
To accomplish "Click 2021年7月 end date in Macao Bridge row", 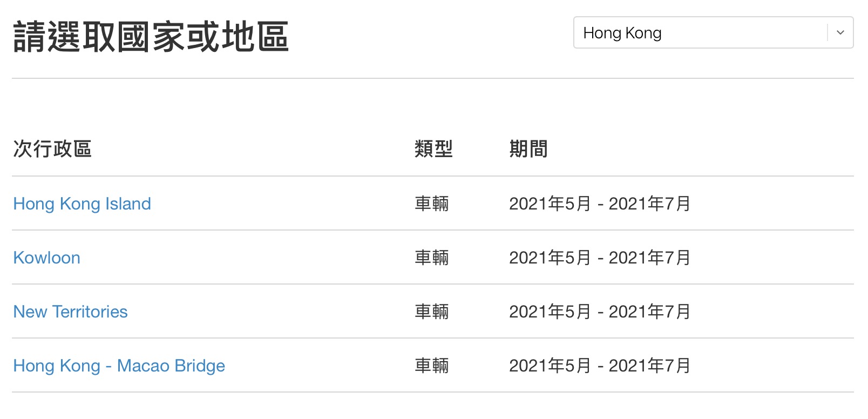I will click(x=650, y=366).
